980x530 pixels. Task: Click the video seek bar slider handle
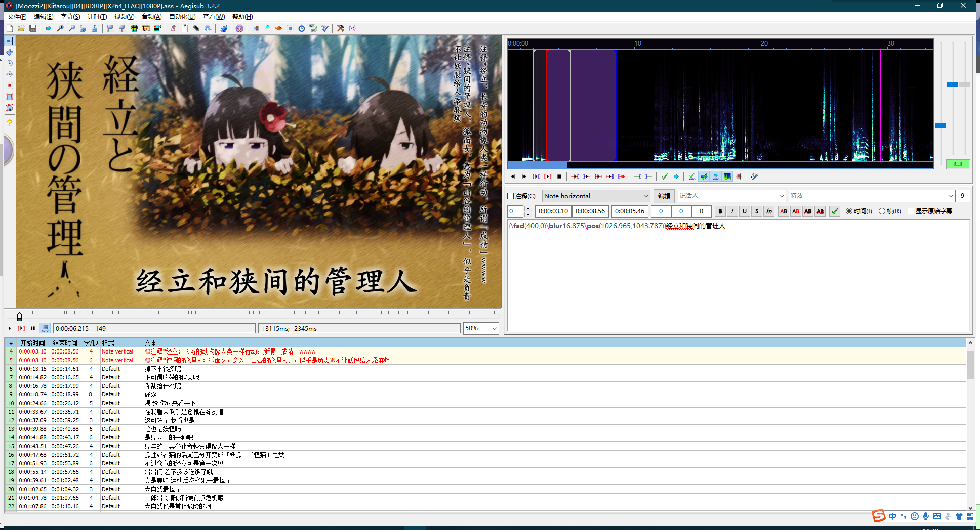click(19, 317)
